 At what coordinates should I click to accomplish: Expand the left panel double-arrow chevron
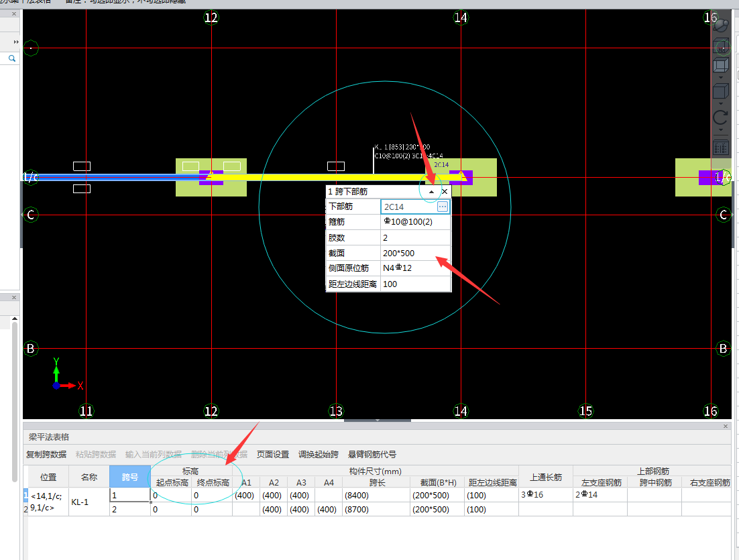tap(16, 42)
